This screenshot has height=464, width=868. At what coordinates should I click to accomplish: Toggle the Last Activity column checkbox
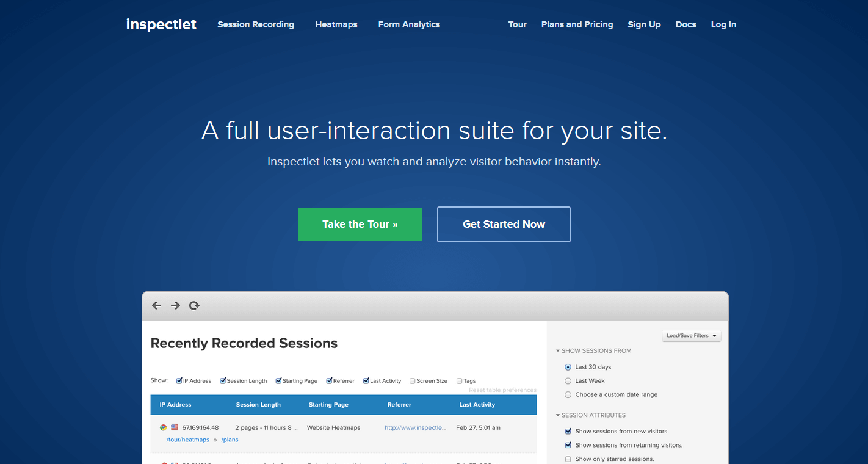point(366,380)
